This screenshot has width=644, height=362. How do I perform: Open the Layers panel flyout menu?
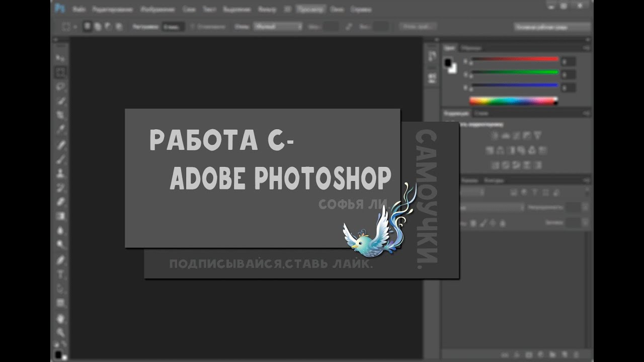pyautogui.click(x=586, y=180)
